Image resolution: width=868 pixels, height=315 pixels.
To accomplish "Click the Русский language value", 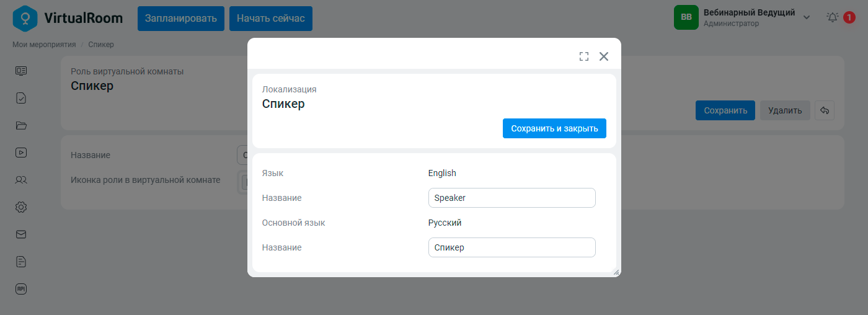I will pyautogui.click(x=445, y=223).
